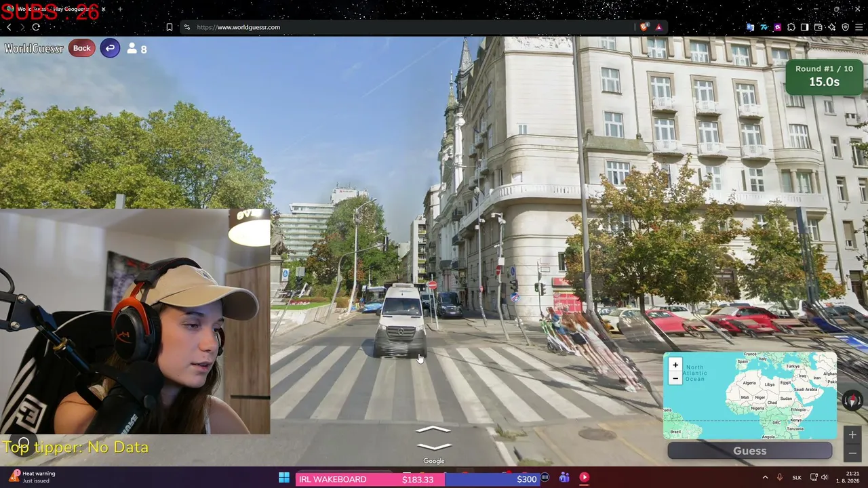Click the mini world map to place a guess
868x488 pixels.
750,396
